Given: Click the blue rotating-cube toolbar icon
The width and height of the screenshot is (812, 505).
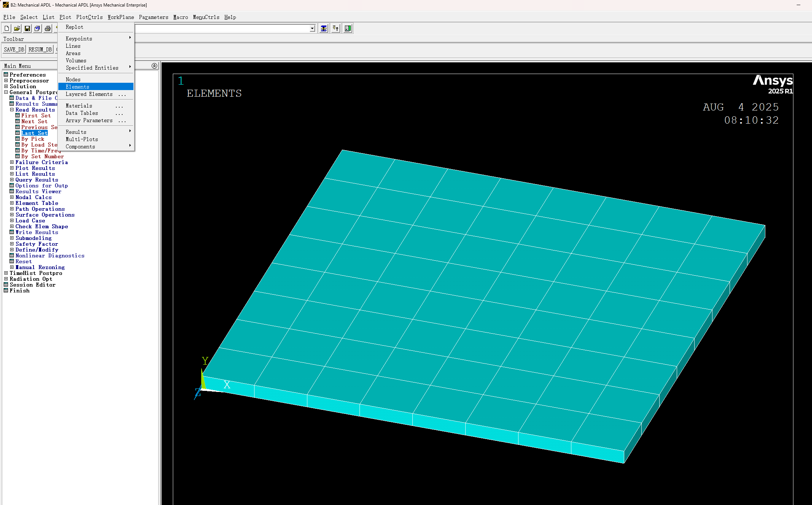Looking at the screenshot, I should (37, 28).
